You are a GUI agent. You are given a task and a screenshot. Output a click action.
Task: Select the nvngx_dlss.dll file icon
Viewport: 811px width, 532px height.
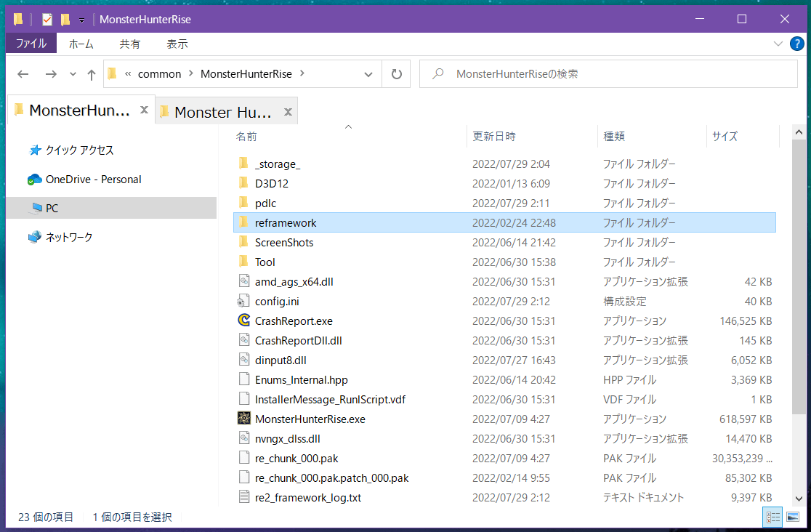click(x=243, y=438)
